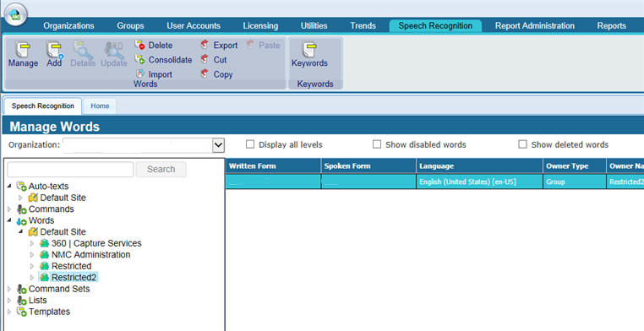Click the Import icon in ribbon
644x331 pixels.
[x=140, y=74]
